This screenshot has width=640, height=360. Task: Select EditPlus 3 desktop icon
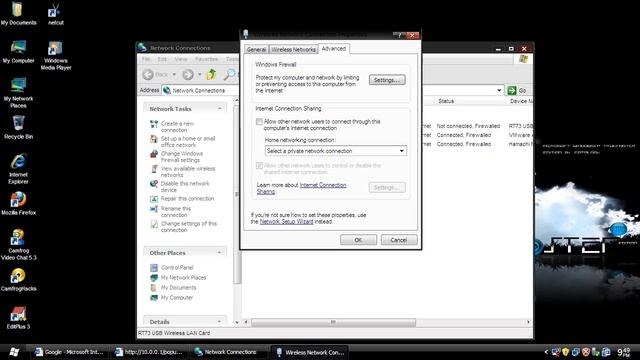click(18, 318)
